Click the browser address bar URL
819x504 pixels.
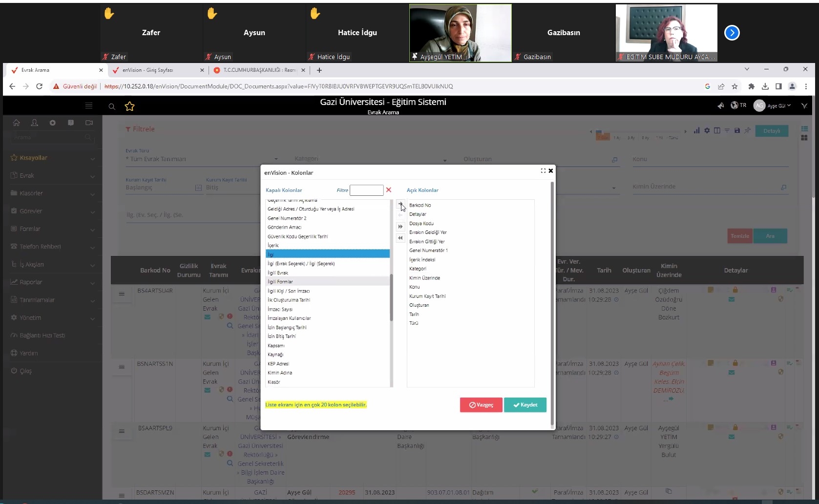tap(278, 86)
